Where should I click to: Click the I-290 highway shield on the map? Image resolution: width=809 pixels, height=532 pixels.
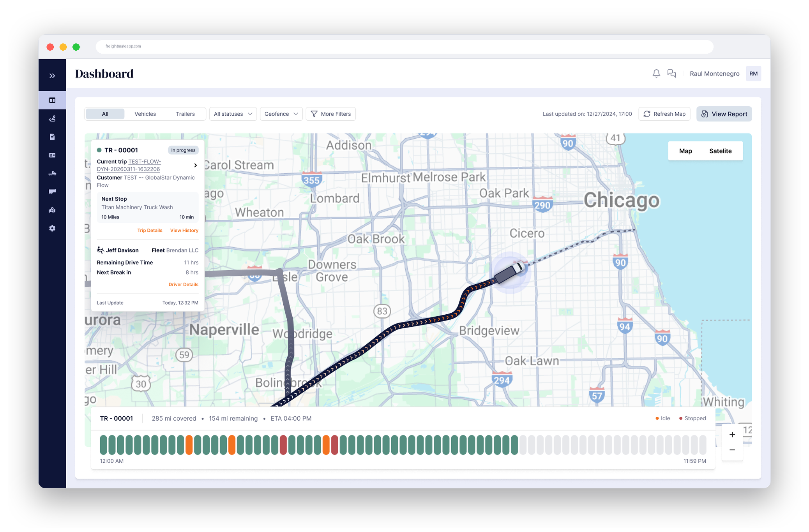[542, 204]
